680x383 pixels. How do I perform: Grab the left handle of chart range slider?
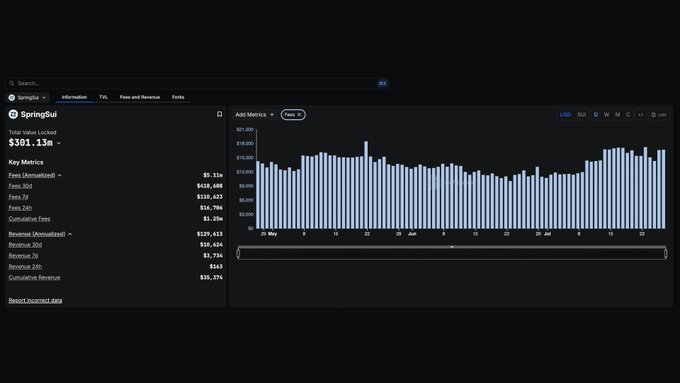click(x=238, y=253)
